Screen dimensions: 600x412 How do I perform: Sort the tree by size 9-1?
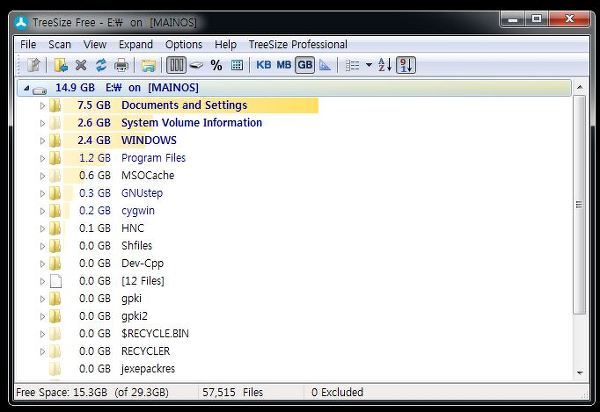tap(406, 65)
